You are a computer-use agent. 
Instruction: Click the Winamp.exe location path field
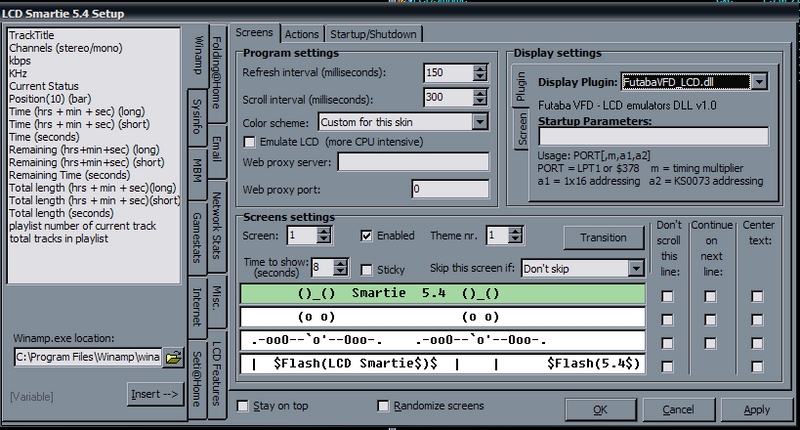click(88, 357)
